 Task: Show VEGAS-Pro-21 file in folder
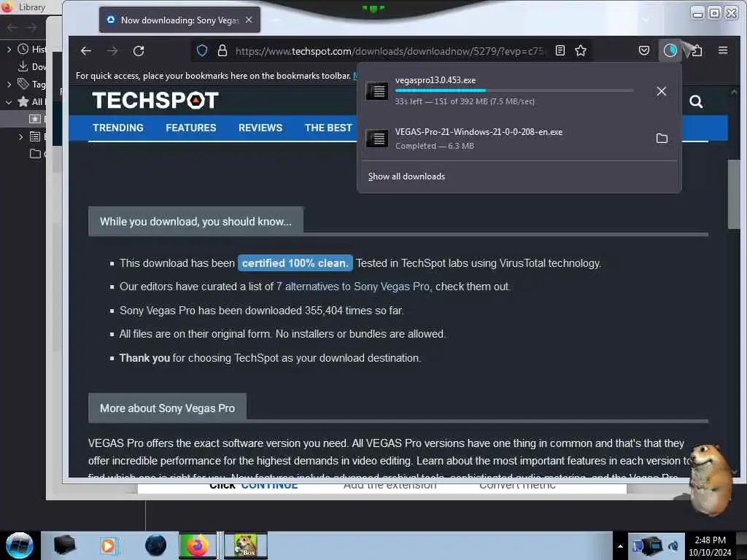pyautogui.click(x=662, y=138)
